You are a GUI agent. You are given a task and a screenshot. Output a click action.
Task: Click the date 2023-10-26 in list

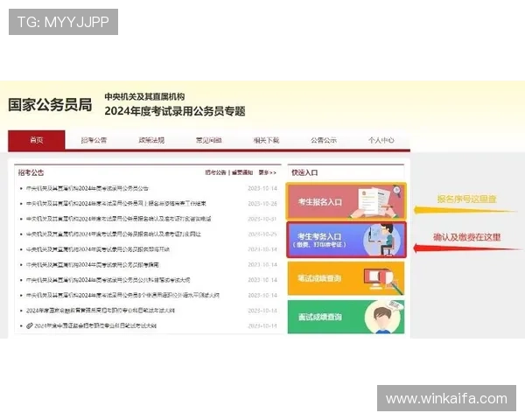pos(262,203)
